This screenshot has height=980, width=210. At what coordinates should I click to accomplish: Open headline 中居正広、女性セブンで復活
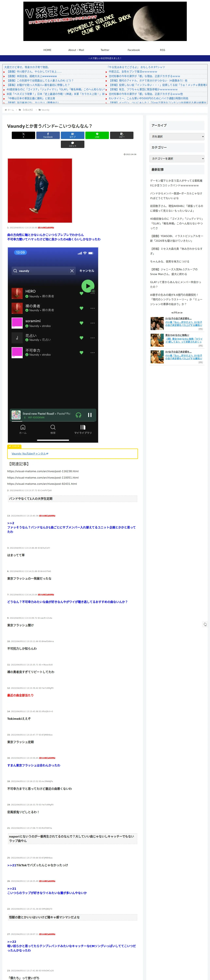point(133,72)
